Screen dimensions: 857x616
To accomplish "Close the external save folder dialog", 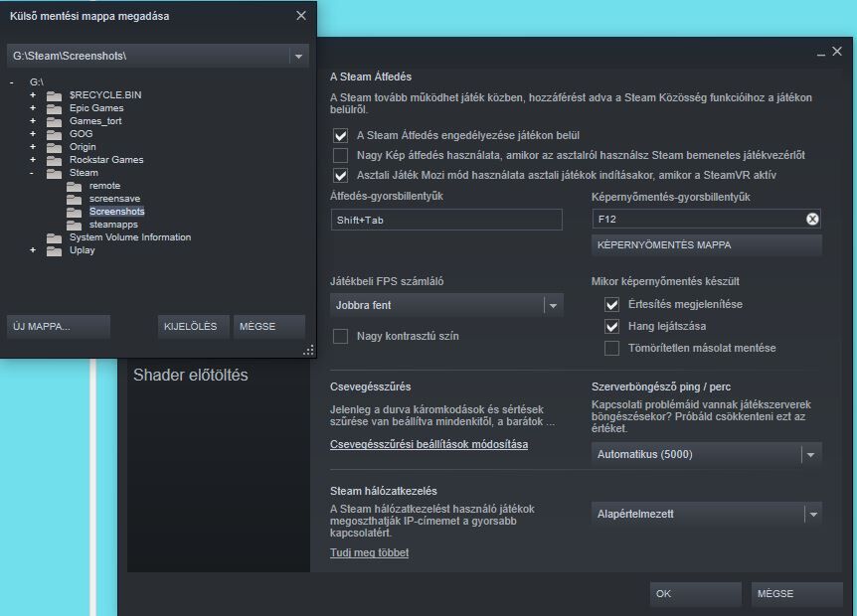I will pyautogui.click(x=301, y=16).
